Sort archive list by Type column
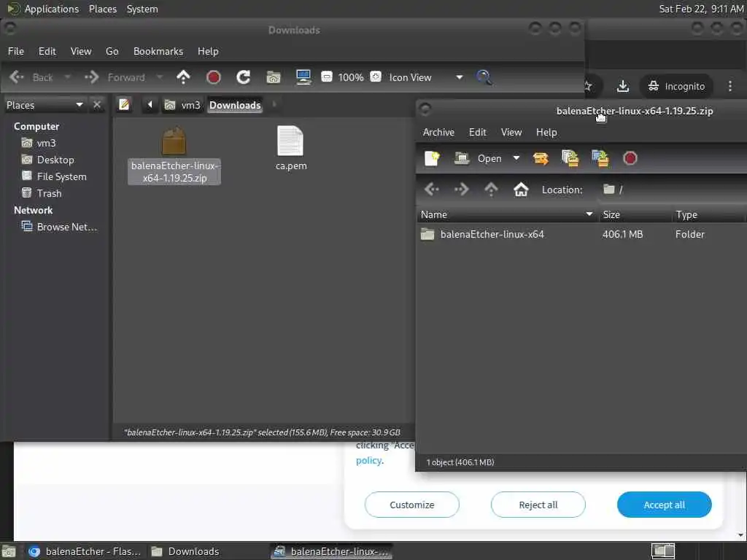This screenshot has width=747, height=560. point(709,215)
